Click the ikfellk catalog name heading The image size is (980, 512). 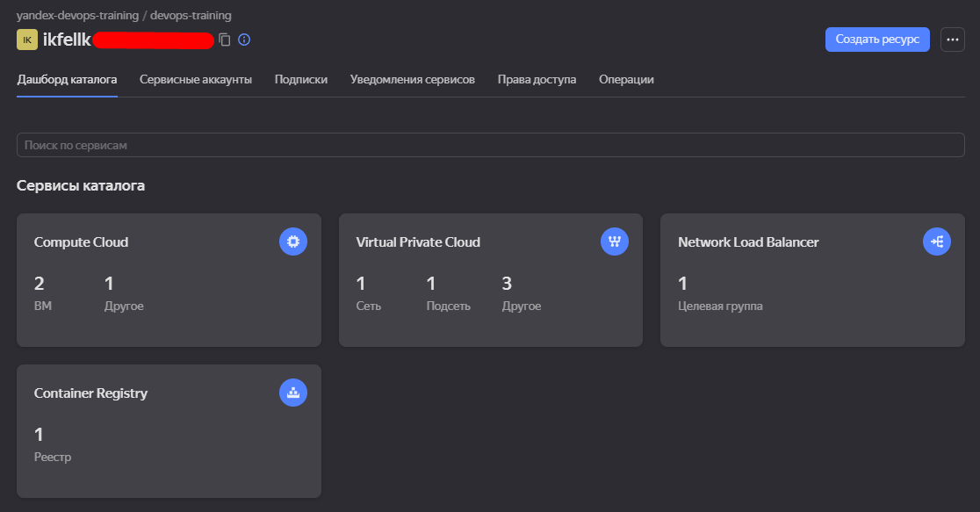(67, 40)
